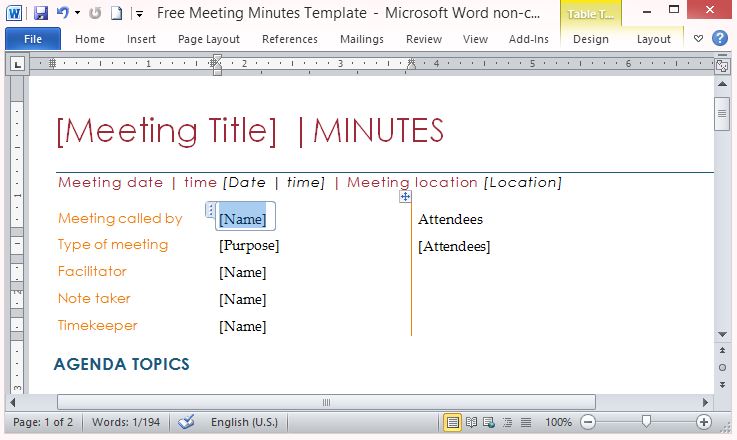Switch to the Mailings tab

click(x=361, y=39)
